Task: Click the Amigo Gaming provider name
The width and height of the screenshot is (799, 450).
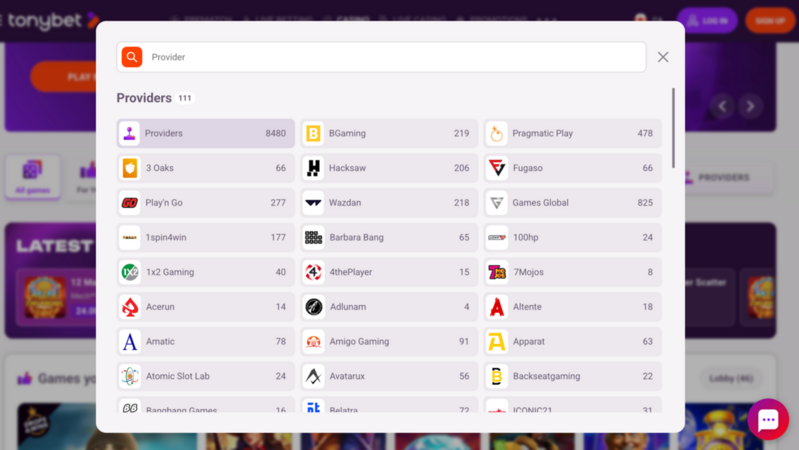Action: pyautogui.click(x=359, y=341)
